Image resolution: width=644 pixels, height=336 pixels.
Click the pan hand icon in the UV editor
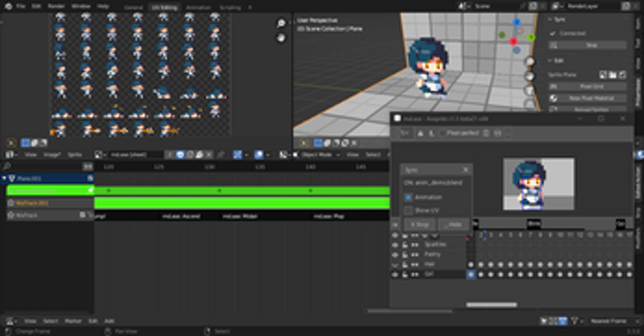point(281,38)
